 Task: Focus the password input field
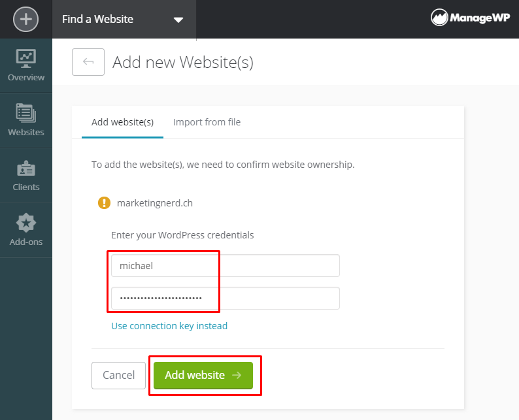tap(226, 299)
